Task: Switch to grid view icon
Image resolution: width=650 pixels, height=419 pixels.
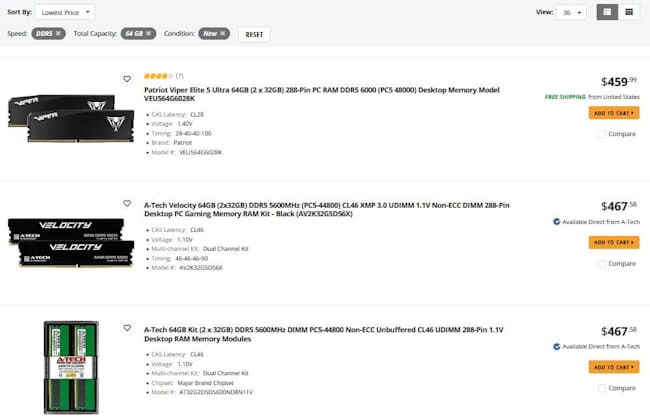Action: click(629, 12)
